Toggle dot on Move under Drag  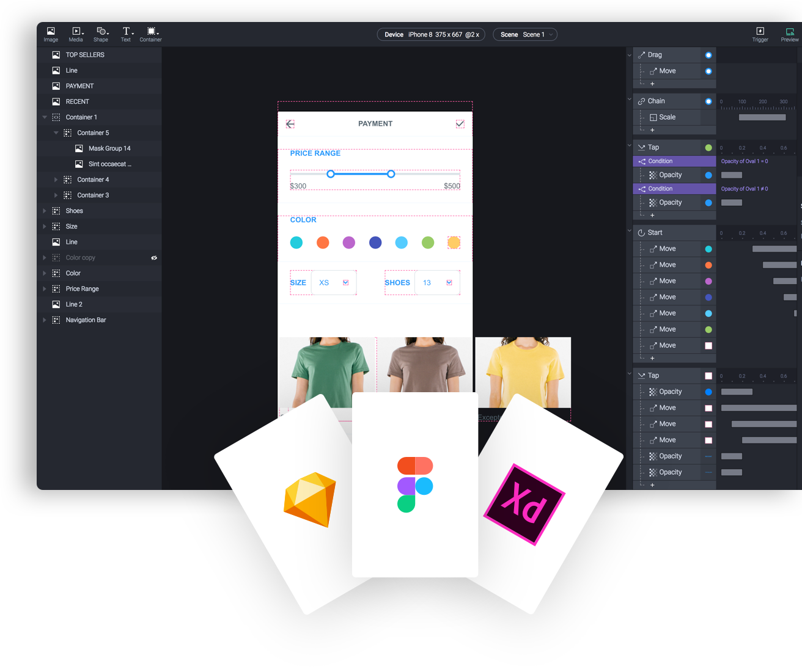708,71
